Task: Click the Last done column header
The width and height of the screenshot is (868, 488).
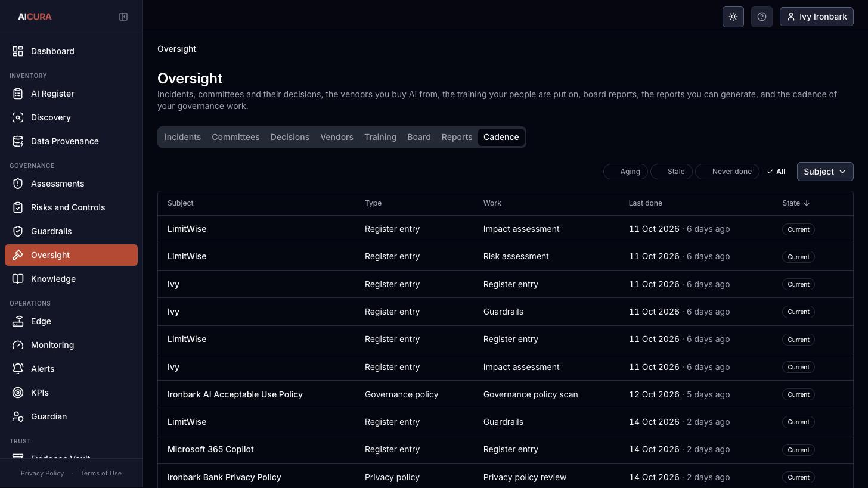Action: pyautogui.click(x=645, y=203)
